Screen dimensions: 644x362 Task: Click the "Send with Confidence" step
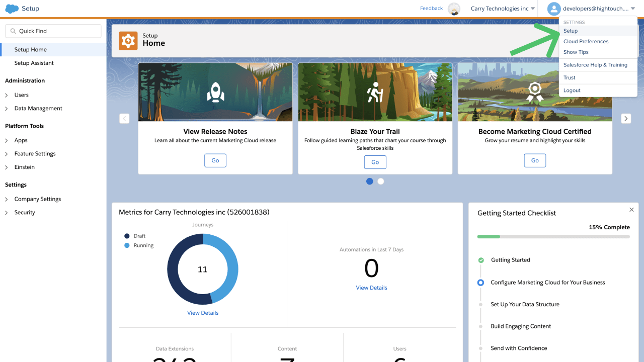519,348
